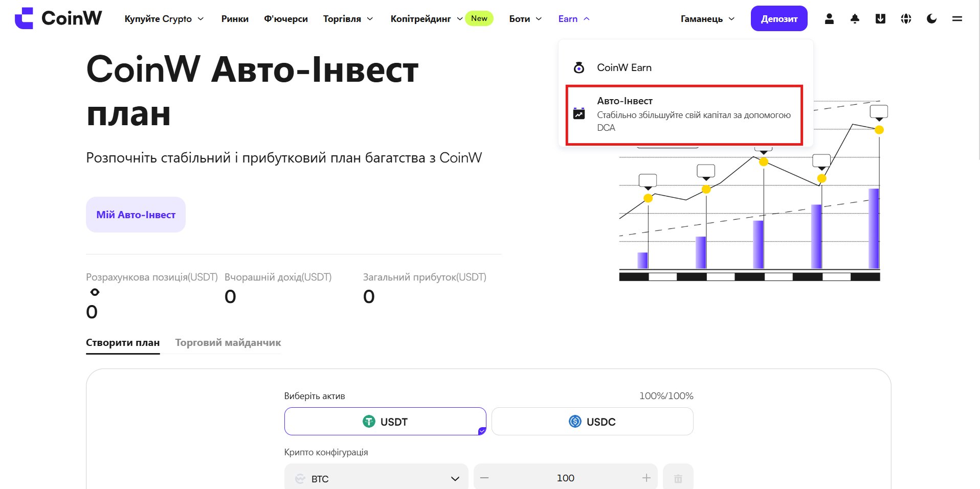Click the Вчорашній дохід(USDT) label

pos(278,277)
